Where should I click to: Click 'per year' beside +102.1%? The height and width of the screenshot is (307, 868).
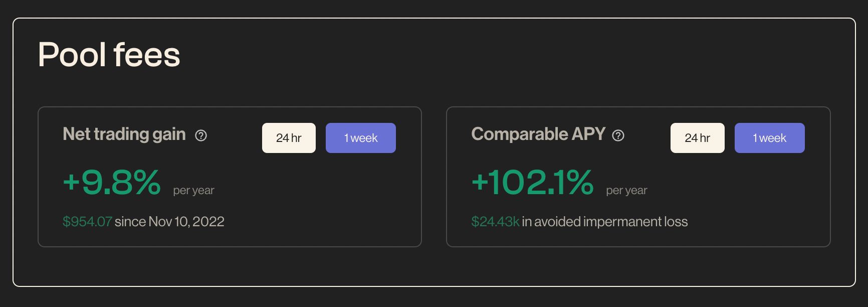point(626,191)
